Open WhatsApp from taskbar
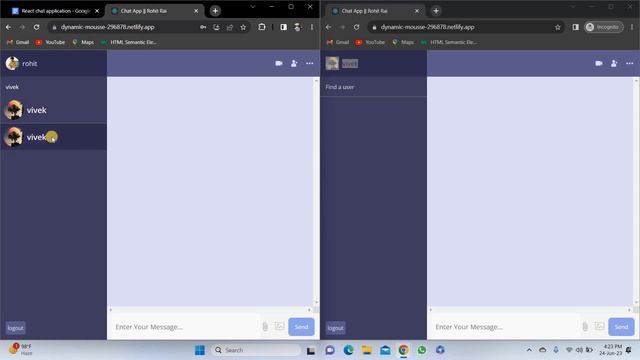 422,350
